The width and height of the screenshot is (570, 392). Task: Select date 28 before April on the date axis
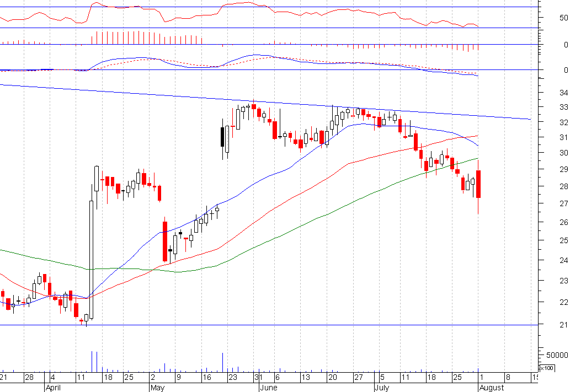(x=29, y=377)
